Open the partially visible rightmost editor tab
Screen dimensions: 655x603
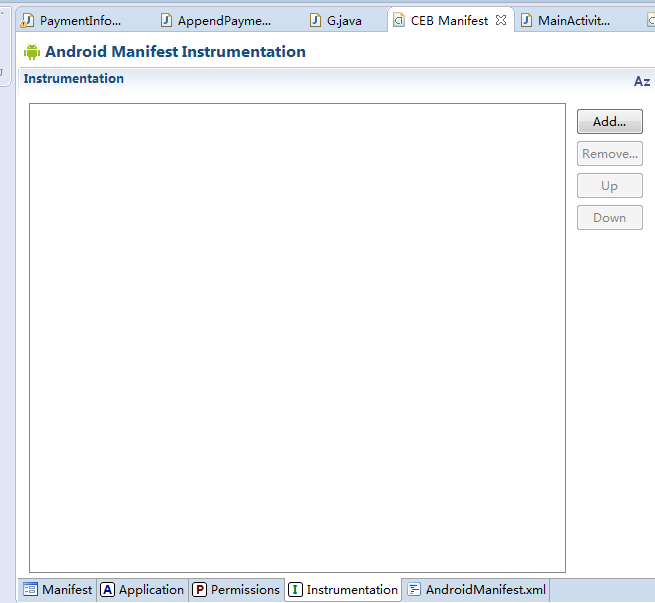[x=650, y=20]
